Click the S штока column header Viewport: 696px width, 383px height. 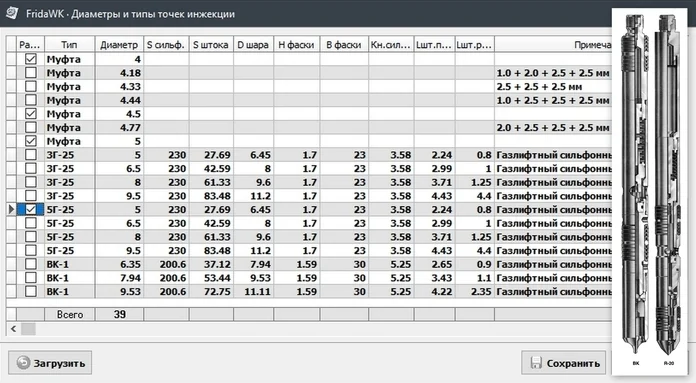pyautogui.click(x=211, y=44)
